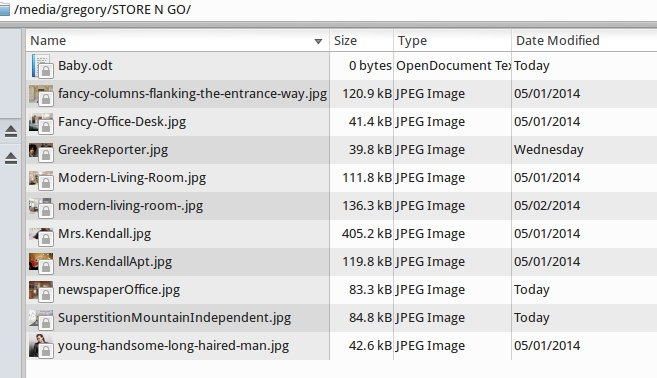Select the Modern-Living-Room.jpg file
The image size is (657, 378).
[132, 178]
